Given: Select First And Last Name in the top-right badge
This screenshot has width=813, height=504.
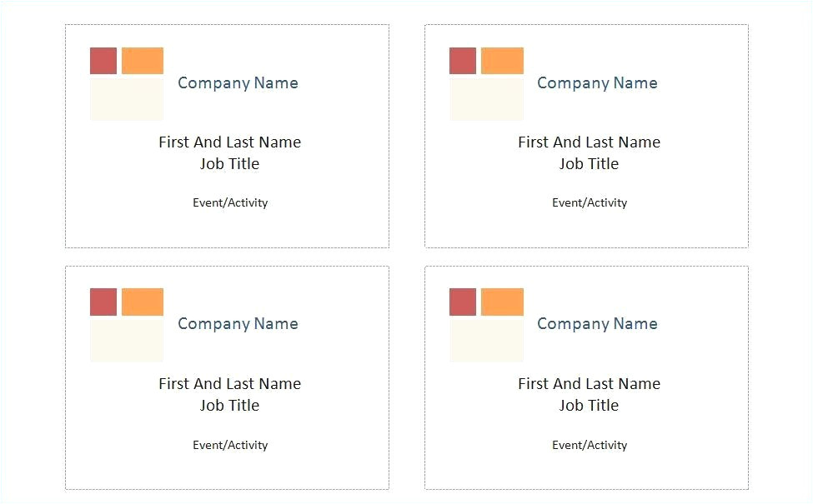Looking at the screenshot, I should pos(589,142).
